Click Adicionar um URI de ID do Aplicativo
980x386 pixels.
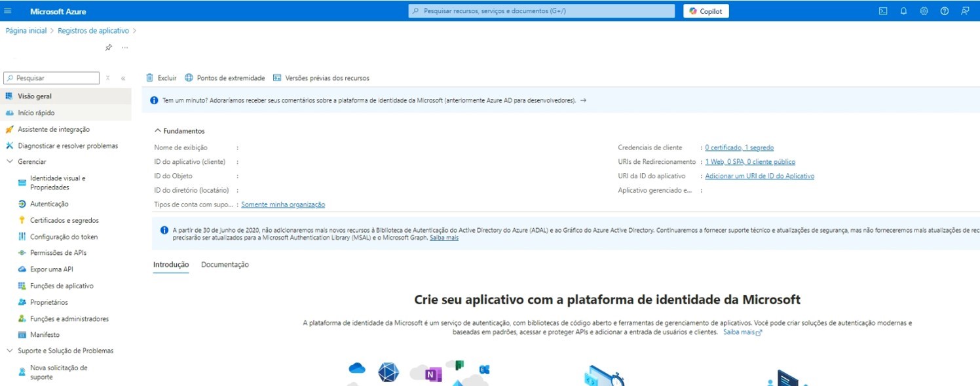[759, 176]
